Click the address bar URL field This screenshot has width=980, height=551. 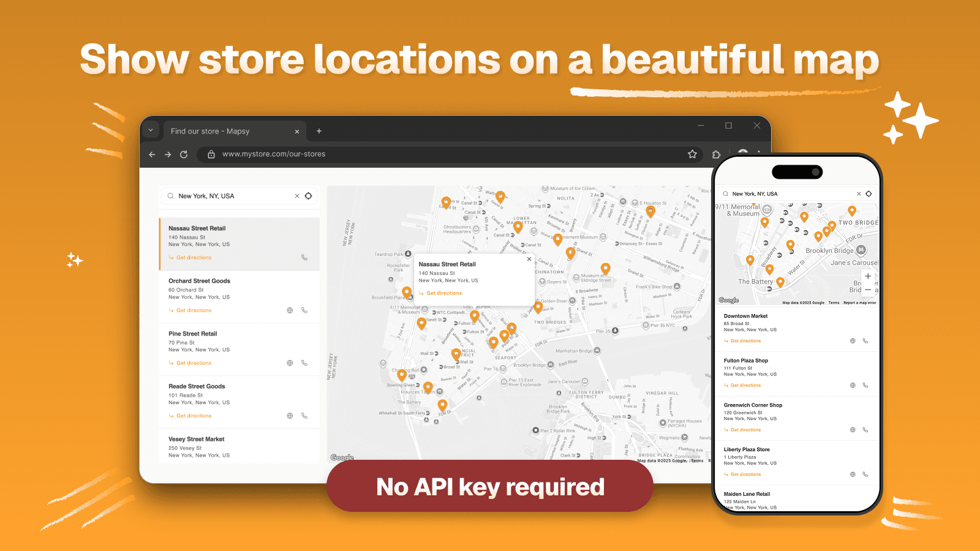273,154
